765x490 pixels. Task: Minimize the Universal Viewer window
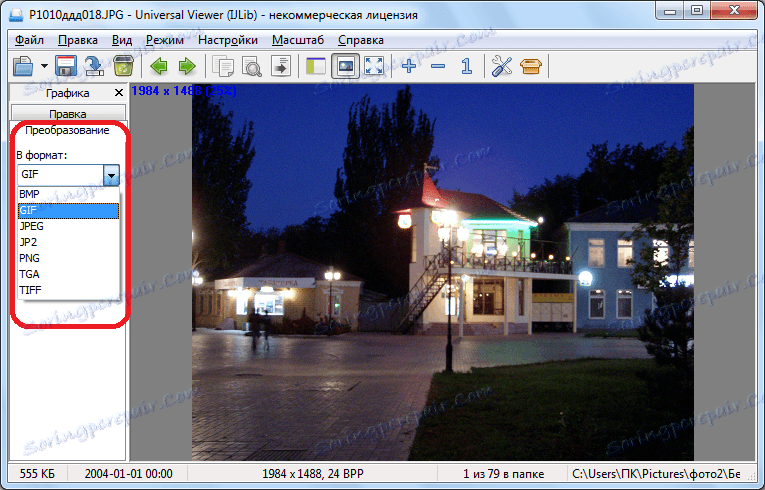click(x=669, y=11)
